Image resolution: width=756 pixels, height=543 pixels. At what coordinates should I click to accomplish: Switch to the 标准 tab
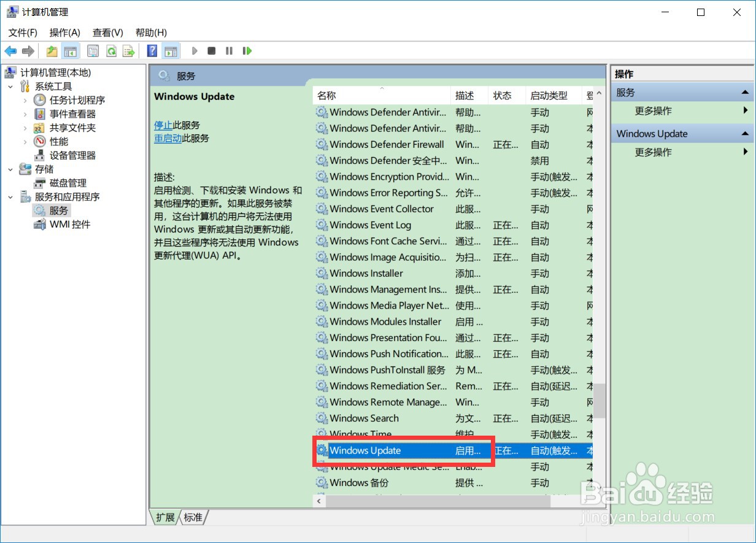[193, 517]
